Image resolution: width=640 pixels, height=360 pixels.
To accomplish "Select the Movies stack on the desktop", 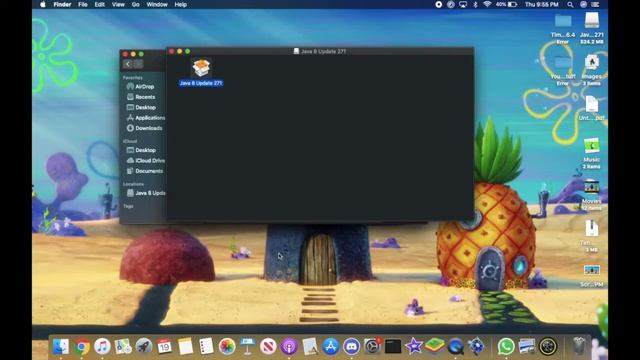I will [x=591, y=195].
